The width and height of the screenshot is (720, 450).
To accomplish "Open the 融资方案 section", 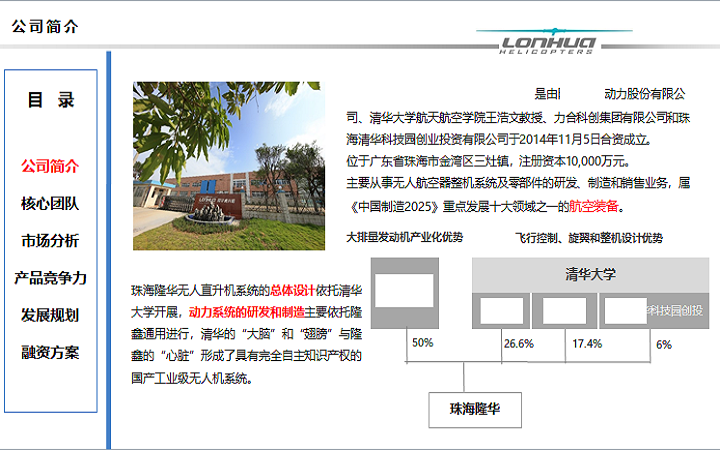I will click(x=50, y=352).
